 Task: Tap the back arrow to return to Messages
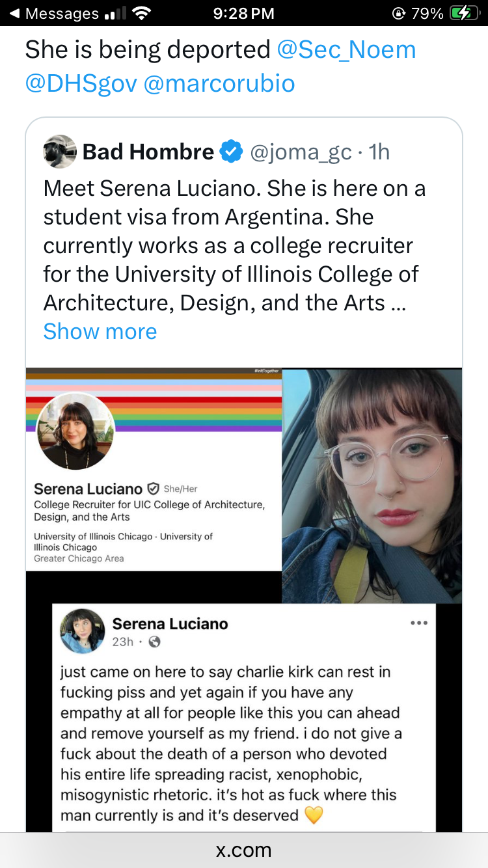[x=14, y=13]
